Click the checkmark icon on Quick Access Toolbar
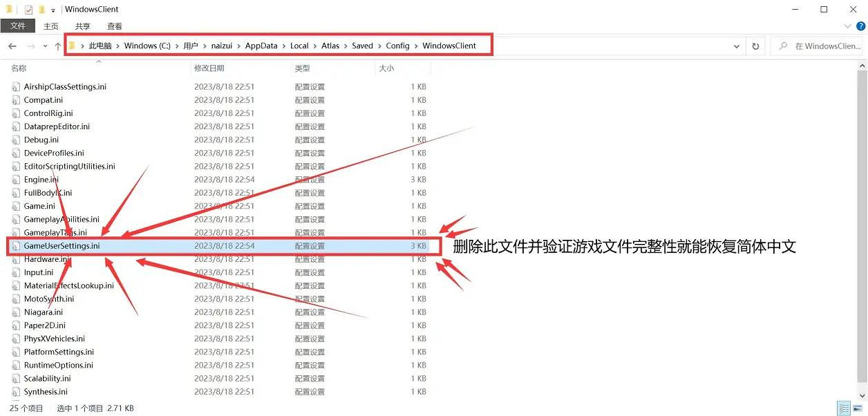868x416 pixels. pyautogui.click(x=28, y=9)
